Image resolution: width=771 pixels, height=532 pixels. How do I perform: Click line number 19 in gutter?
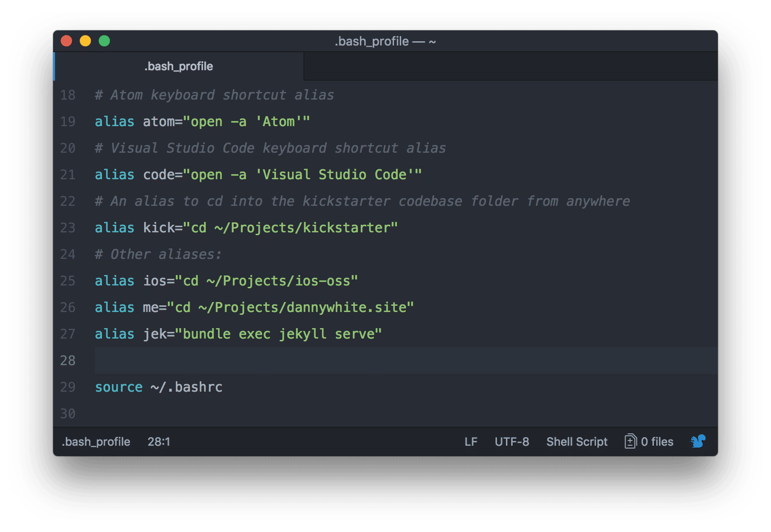click(68, 122)
